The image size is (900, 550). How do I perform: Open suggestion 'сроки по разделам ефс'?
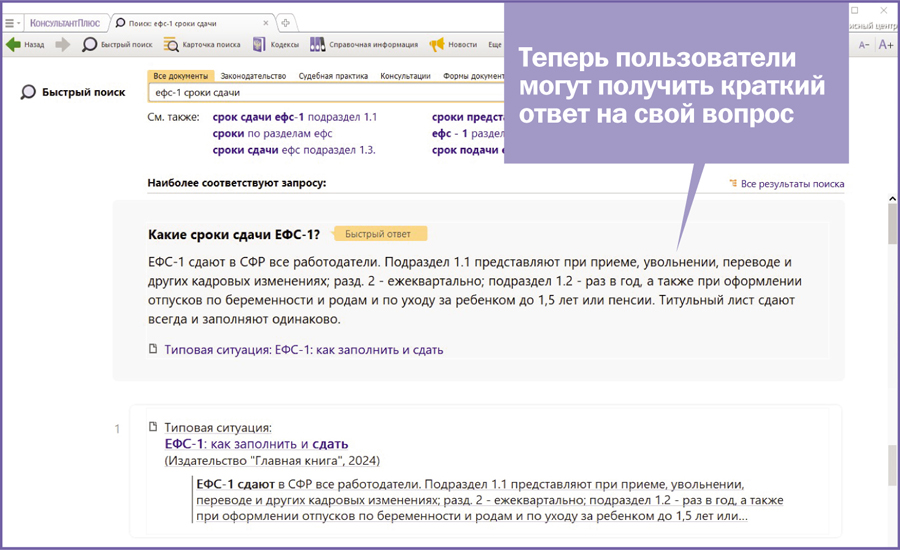tap(273, 134)
